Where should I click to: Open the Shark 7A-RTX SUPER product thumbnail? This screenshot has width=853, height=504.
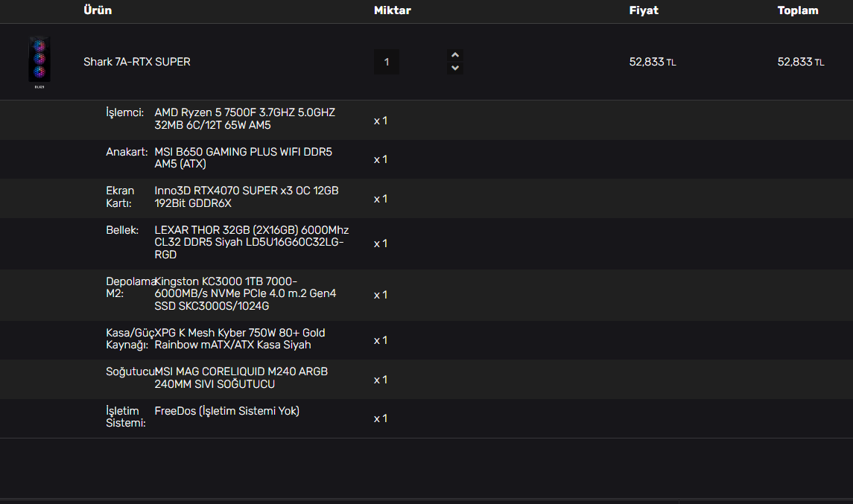coord(39,62)
